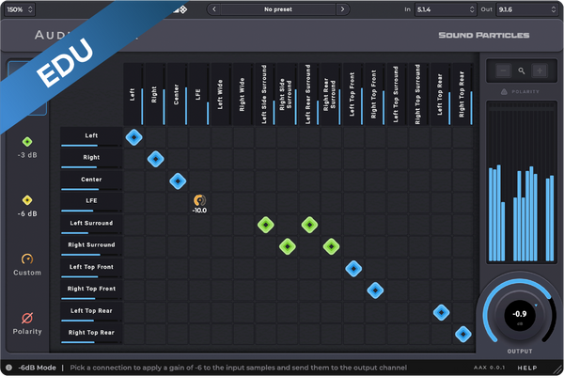Click Right Surround to Right Rear Surround node
The height and width of the screenshot is (392, 564).
click(331, 246)
